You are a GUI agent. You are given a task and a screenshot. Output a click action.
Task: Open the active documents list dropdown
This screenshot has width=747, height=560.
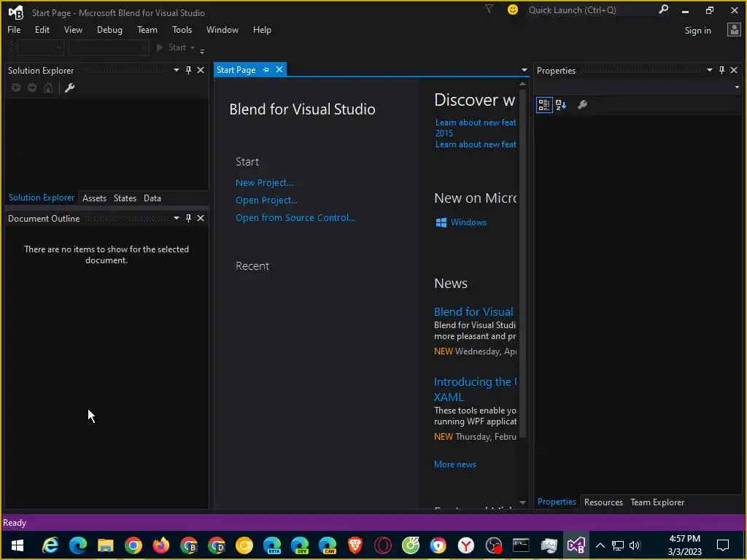pyautogui.click(x=525, y=70)
